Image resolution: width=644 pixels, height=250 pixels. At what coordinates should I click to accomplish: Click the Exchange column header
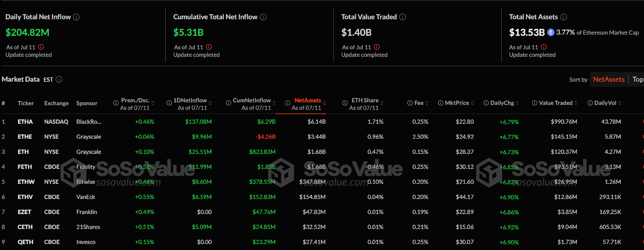56,103
